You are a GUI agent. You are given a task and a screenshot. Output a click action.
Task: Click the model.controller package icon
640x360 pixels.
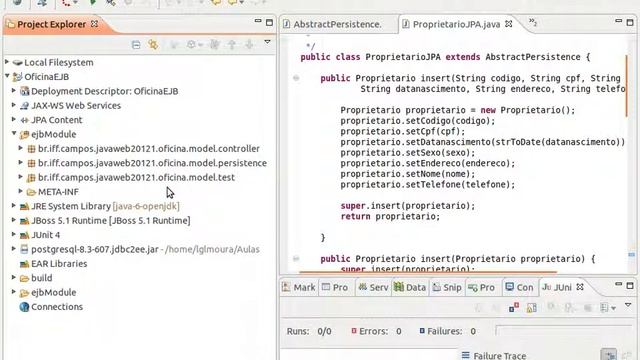click(31, 149)
